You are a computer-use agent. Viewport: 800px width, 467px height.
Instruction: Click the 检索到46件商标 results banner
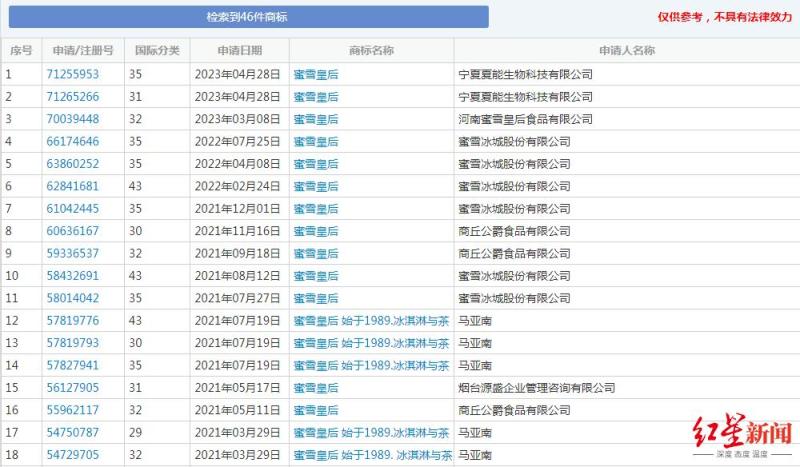pyautogui.click(x=248, y=17)
